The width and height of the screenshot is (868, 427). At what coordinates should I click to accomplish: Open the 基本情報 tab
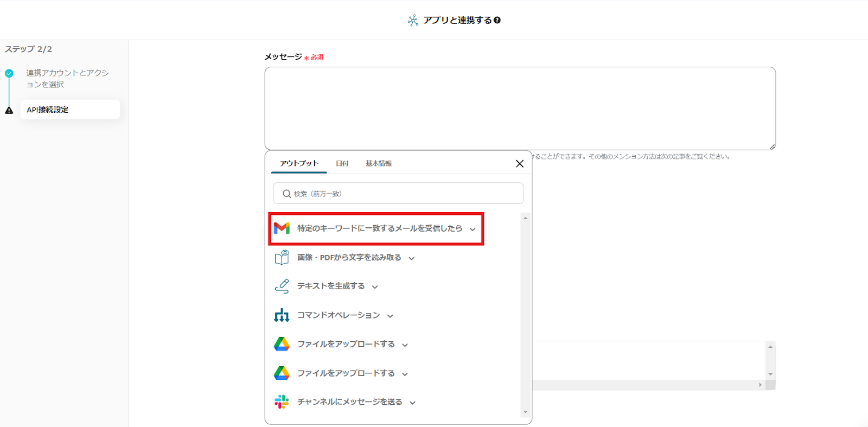(378, 163)
